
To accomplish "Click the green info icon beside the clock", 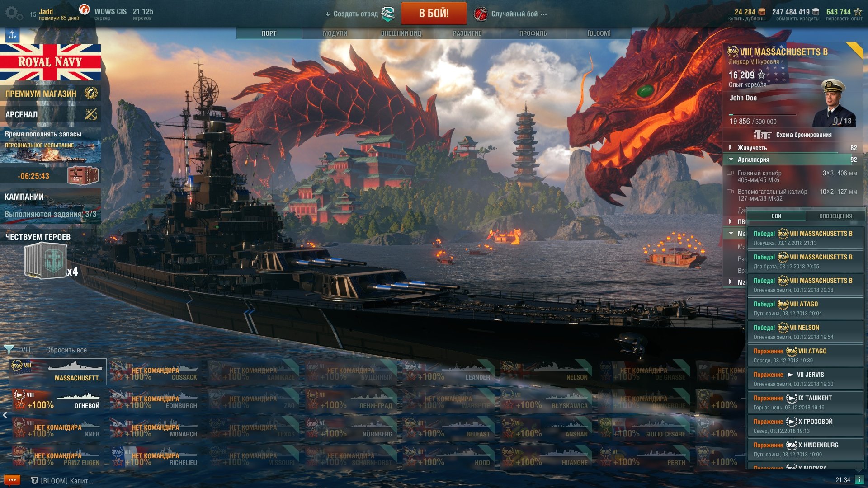I will pos(859,480).
